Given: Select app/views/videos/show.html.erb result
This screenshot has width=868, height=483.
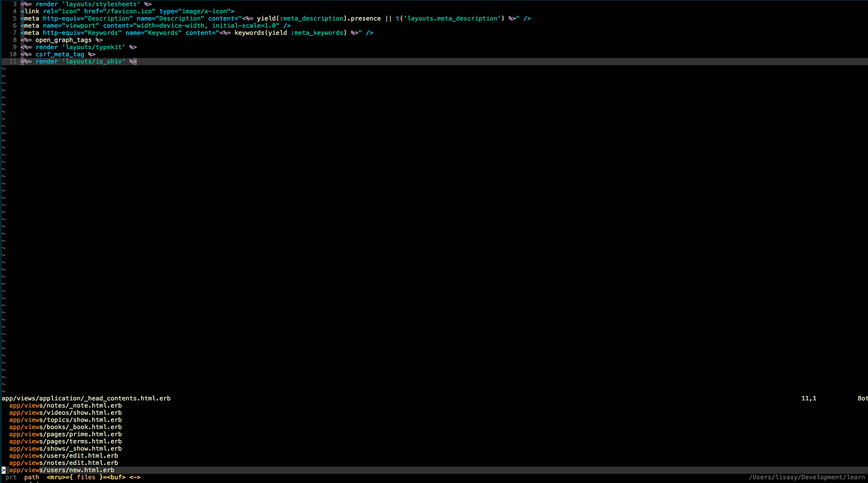Looking at the screenshot, I should point(65,413).
